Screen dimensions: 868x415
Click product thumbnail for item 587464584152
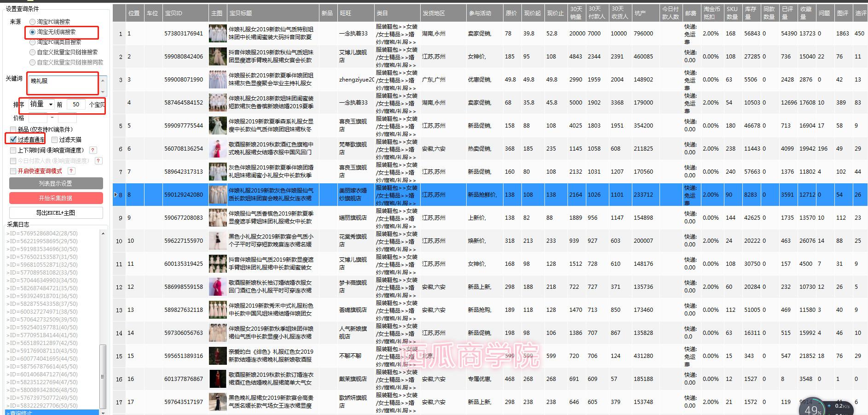(218, 103)
